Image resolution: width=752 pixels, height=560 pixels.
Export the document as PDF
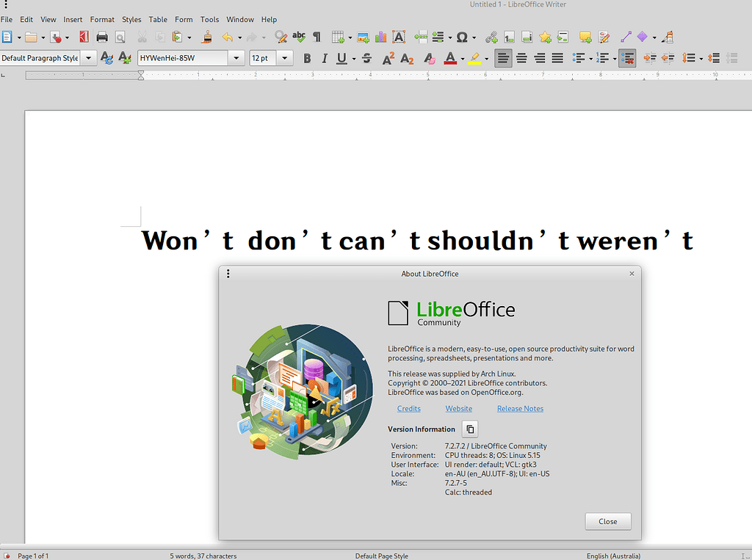[x=83, y=37]
